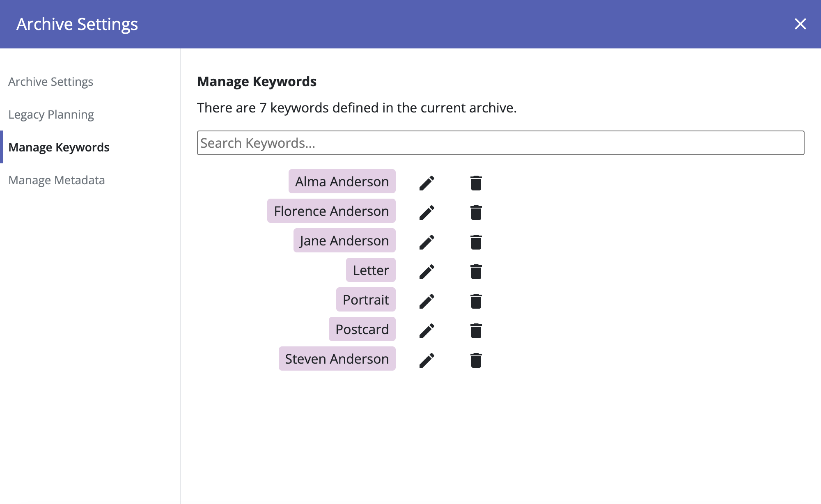
Task: Edit the Florence Anderson keyword
Action: [427, 213]
